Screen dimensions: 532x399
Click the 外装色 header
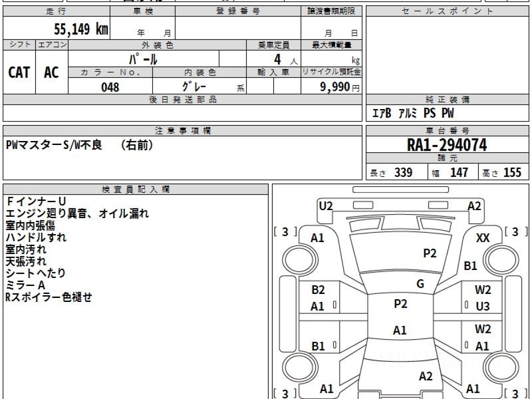pos(157,45)
